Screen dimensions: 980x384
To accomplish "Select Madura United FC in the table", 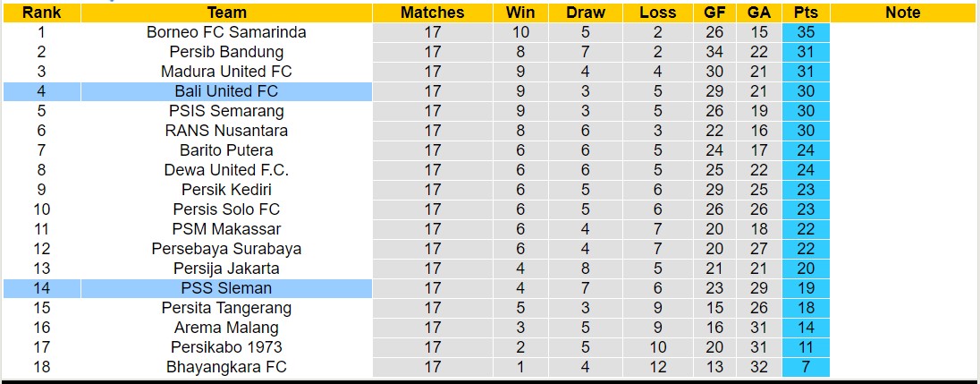I will click(226, 72).
